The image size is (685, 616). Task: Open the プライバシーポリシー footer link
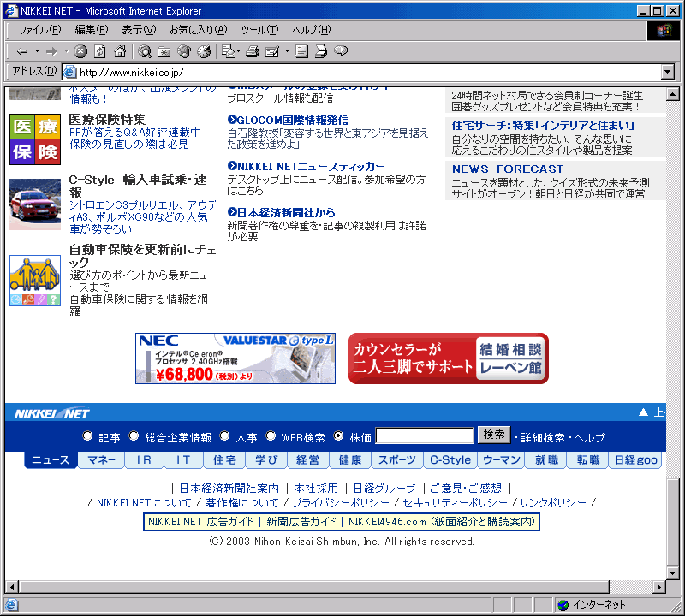[x=340, y=503]
